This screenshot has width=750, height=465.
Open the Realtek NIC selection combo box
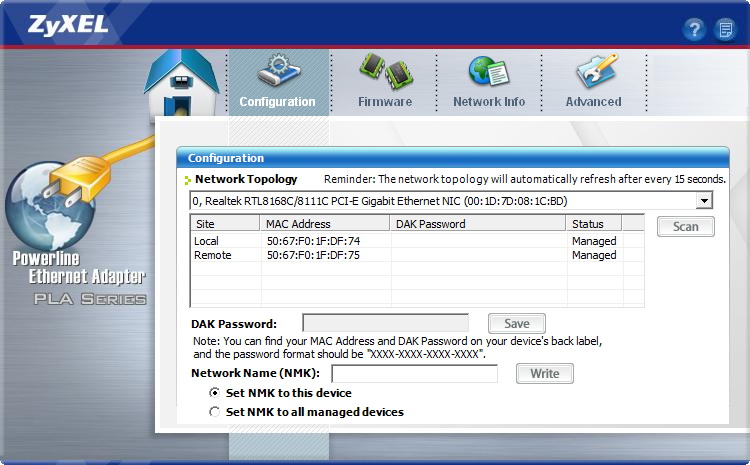click(440, 201)
